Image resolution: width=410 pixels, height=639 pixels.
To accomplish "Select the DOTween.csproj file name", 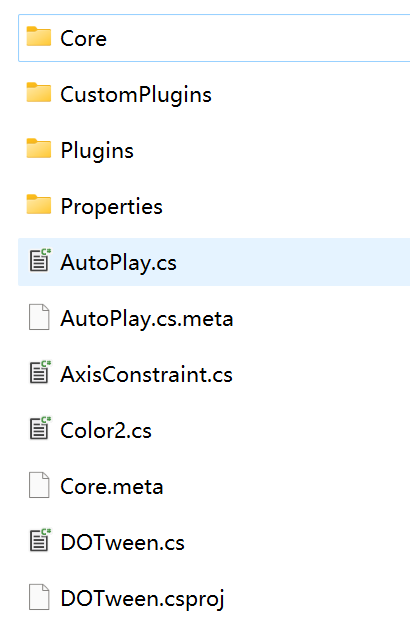I will coord(143,599).
